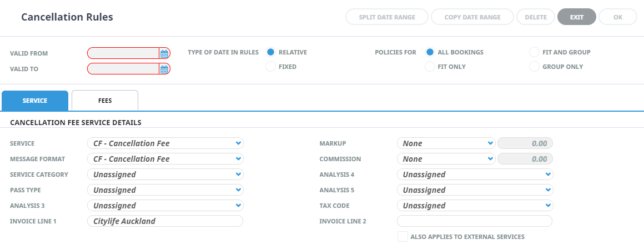Select FIT Only policy option

coord(430,67)
